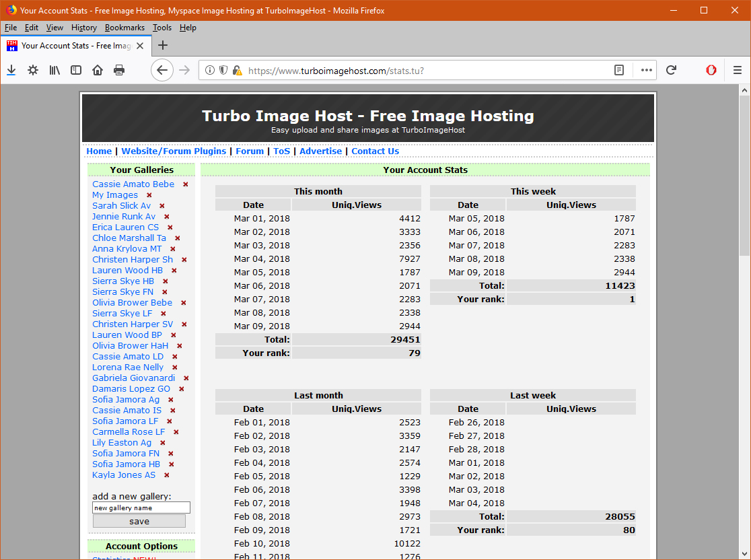Click the Downloads arrow icon in toolbar
The width and height of the screenshot is (751, 560).
11,70
